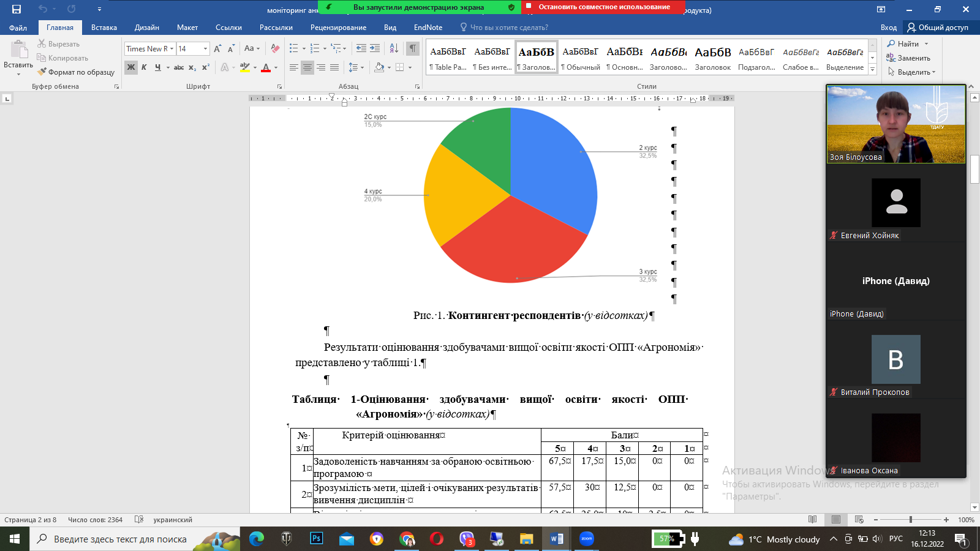Image resolution: width=980 pixels, height=551 pixels.
Task: Justify paragraph text
Action: click(334, 67)
